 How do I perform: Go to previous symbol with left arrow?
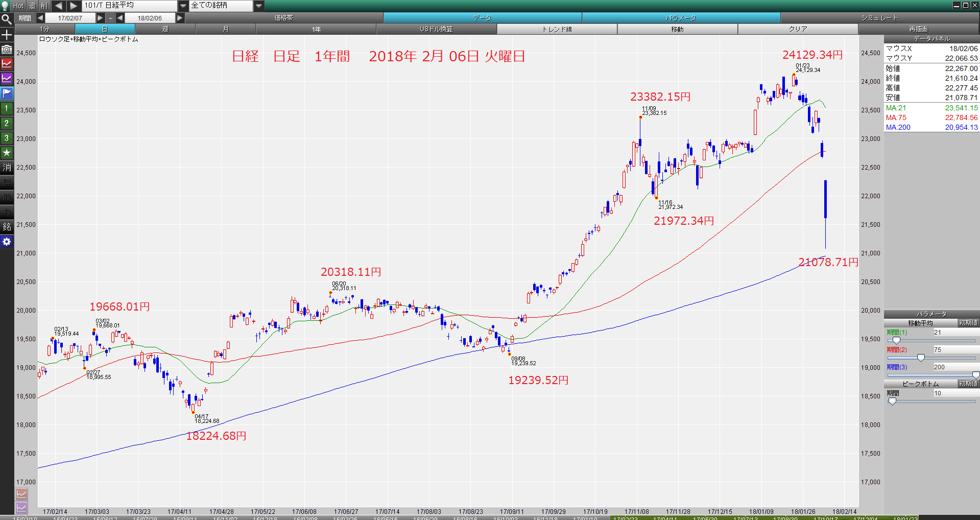tap(59, 6)
